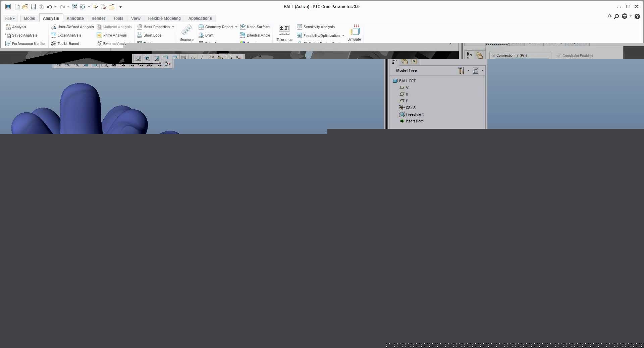
Task: Expand Model Tree settings dropdown arrow
Action: tap(468, 70)
